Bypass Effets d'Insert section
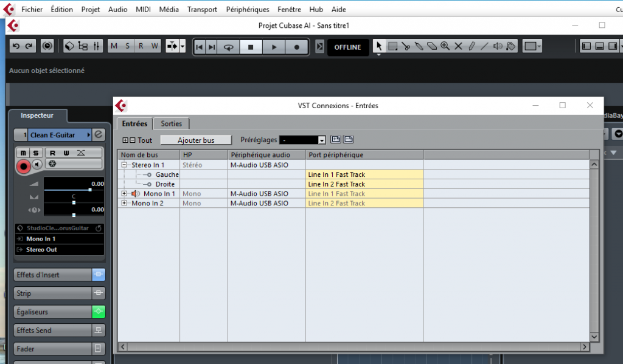This screenshot has height=364, width=623. click(x=99, y=274)
